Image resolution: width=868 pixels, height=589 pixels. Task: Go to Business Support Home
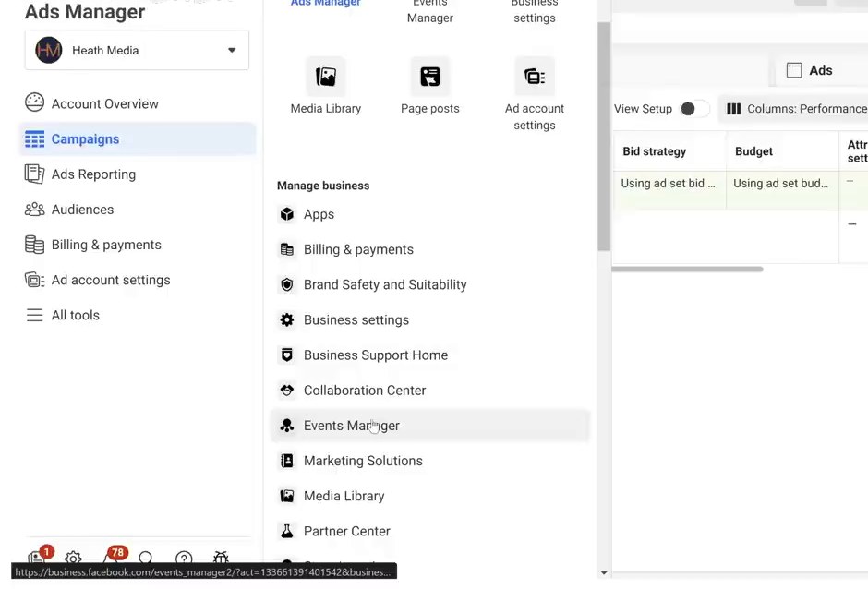pos(362,355)
